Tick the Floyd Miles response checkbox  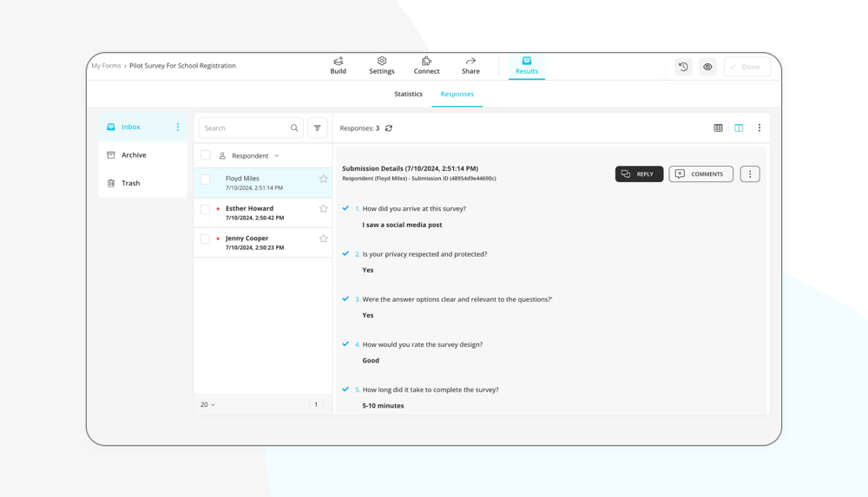pos(206,180)
